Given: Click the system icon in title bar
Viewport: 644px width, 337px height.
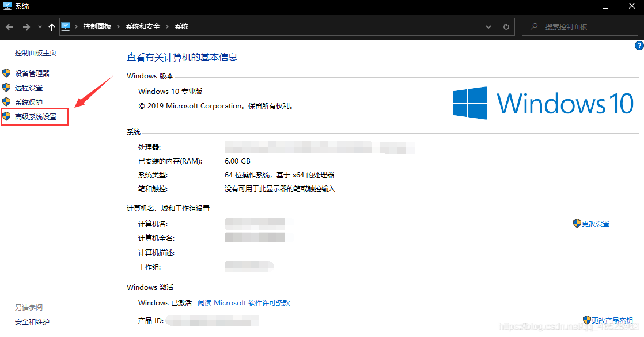Looking at the screenshot, I should coord(7,6).
